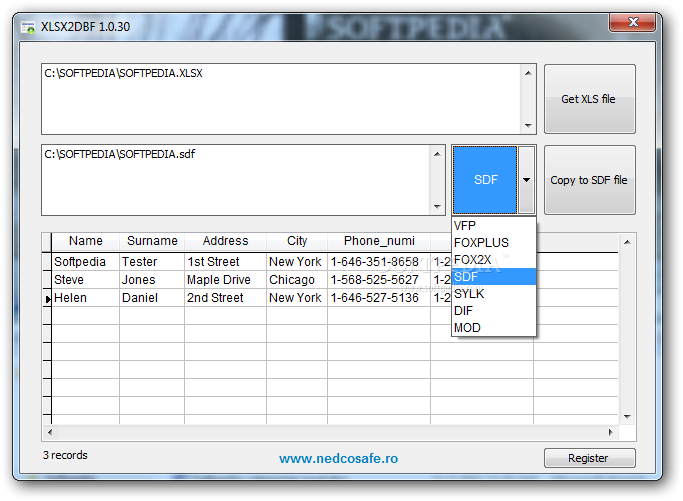Close the XLSX2DBF window

(x=632, y=22)
